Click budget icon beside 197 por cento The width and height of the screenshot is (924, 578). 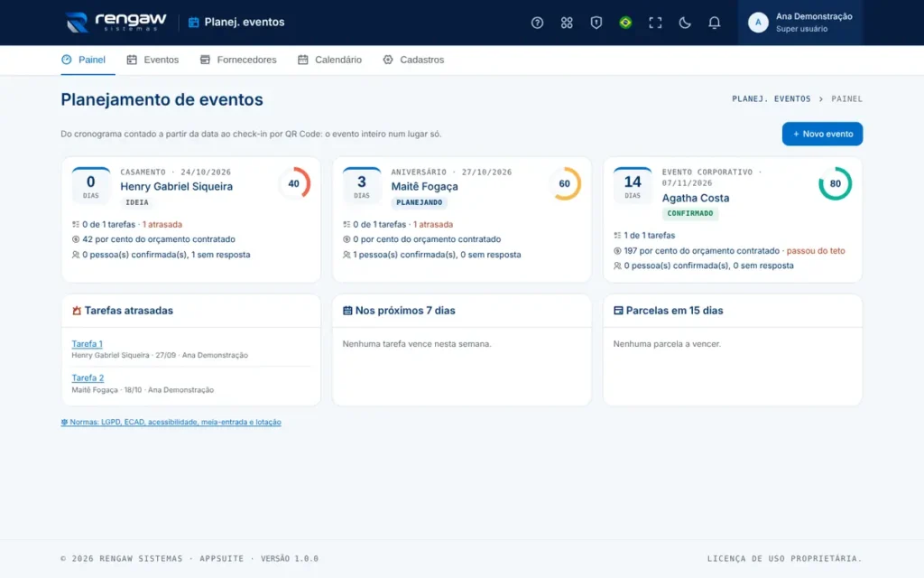click(x=617, y=251)
